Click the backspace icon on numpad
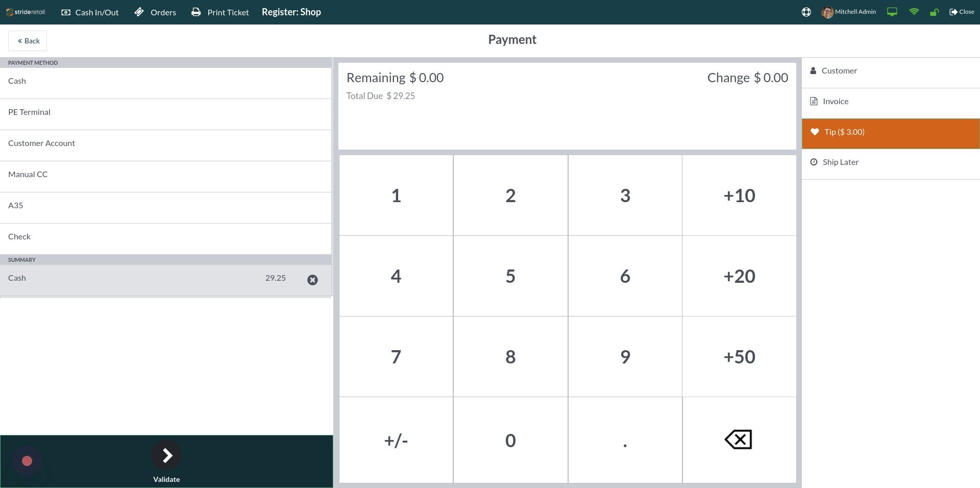 (x=739, y=440)
